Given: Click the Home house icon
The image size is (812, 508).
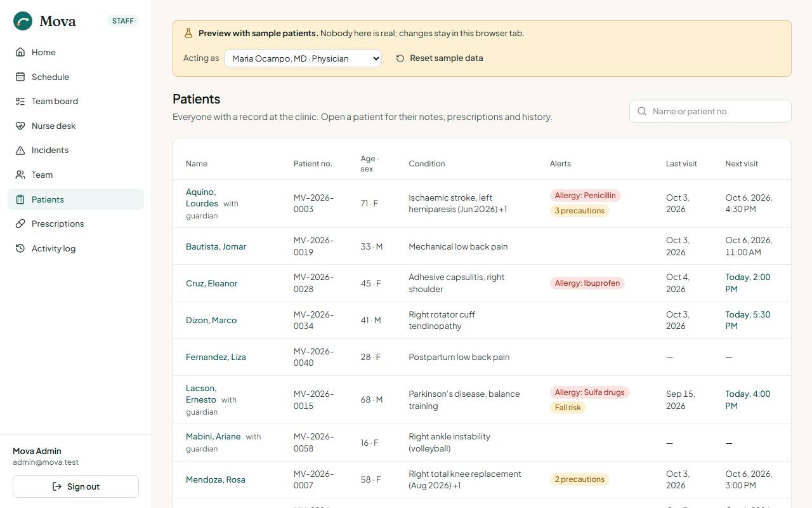Looking at the screenshot, I should point(20,52).
